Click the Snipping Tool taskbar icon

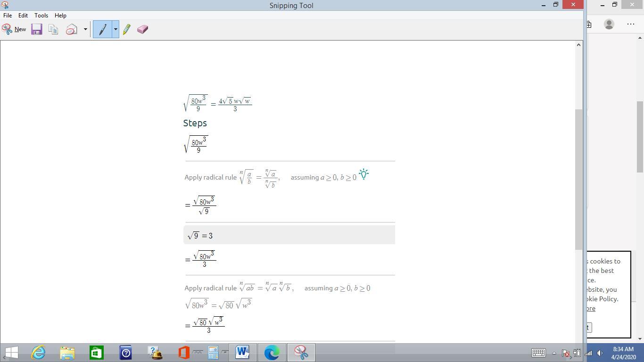(301, 353)
